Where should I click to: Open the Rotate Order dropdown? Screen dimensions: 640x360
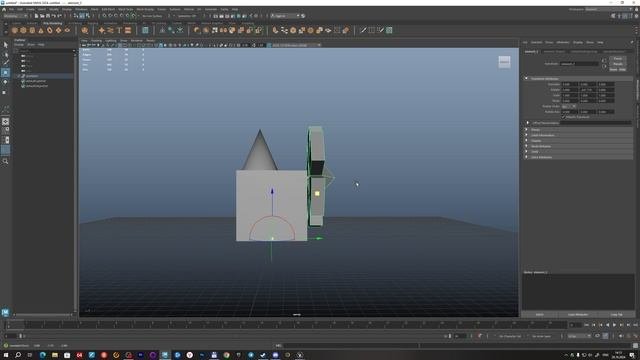569,106
